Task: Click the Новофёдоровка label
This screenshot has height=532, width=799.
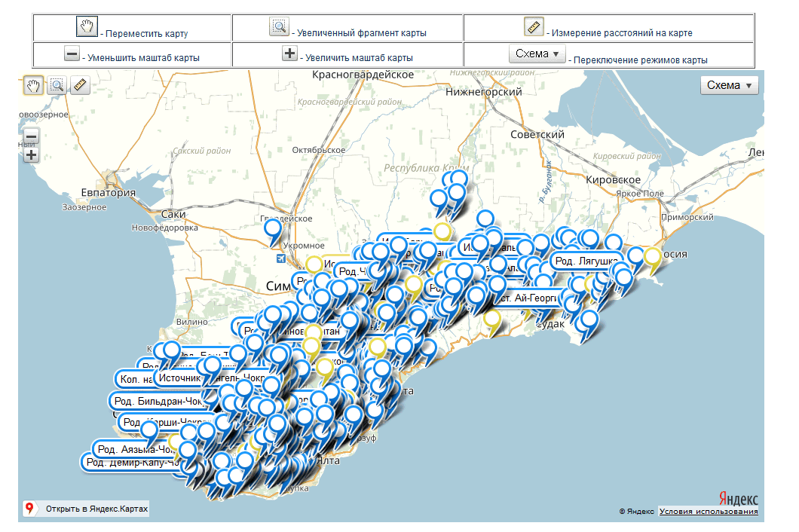Action: 164,228
